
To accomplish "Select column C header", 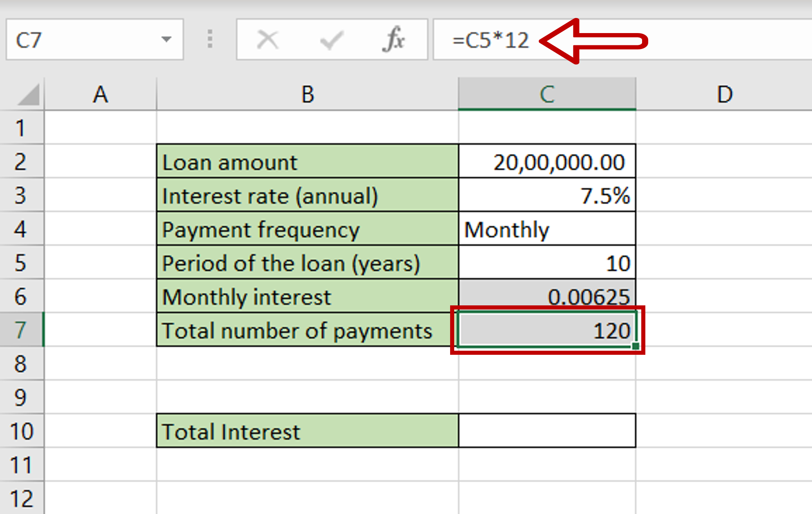I will click(547, 94).
